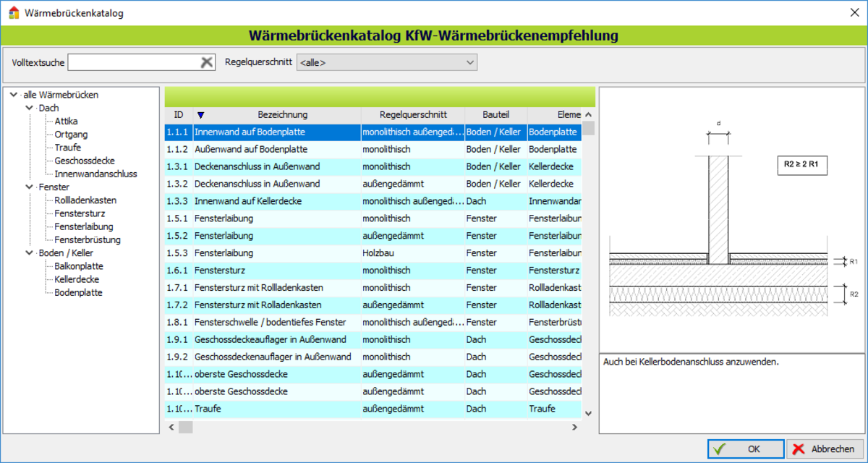Select row 1.5.1 Fensterlaibung

[373, 218]
